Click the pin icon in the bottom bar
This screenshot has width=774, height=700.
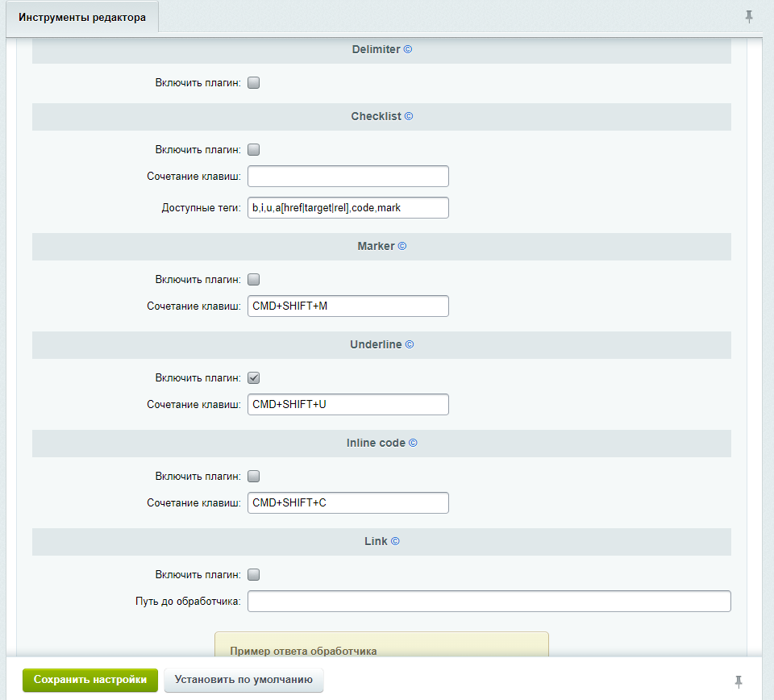point(739,681)
